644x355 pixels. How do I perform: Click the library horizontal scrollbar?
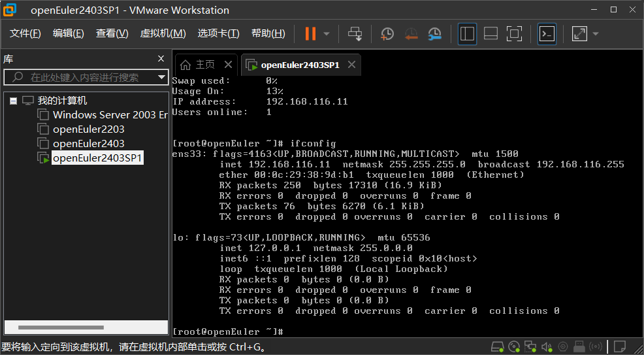(61, 328)
